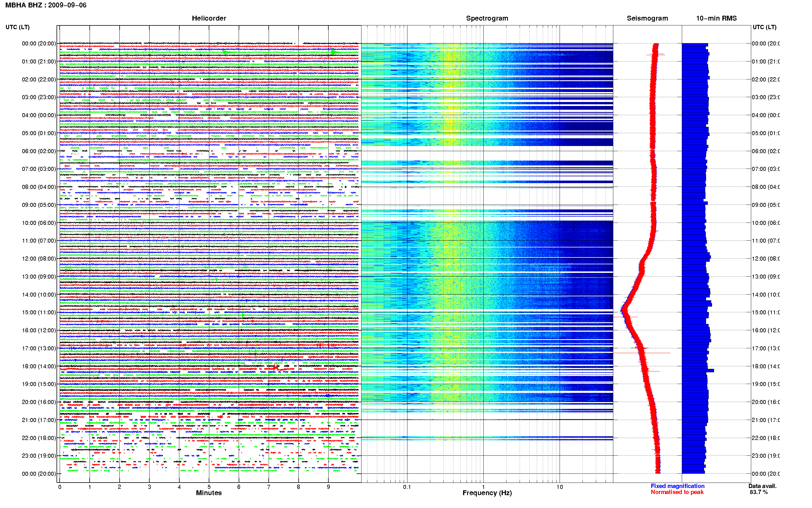Click the left '04:00 (00:00)' time label
Image resolution: width=812 pixels, height=508 pixels.
pyautogui.click(x=39, y=115)
